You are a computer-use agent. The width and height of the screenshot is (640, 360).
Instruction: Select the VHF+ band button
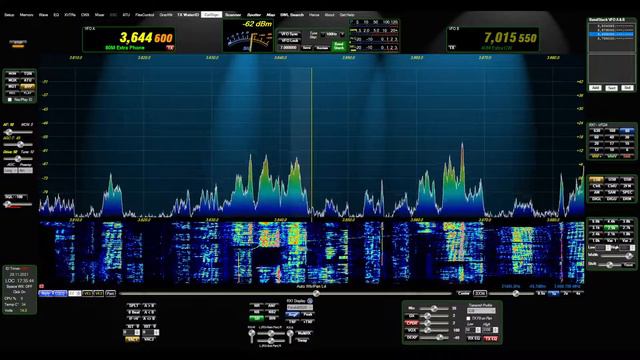click(596, 156)
